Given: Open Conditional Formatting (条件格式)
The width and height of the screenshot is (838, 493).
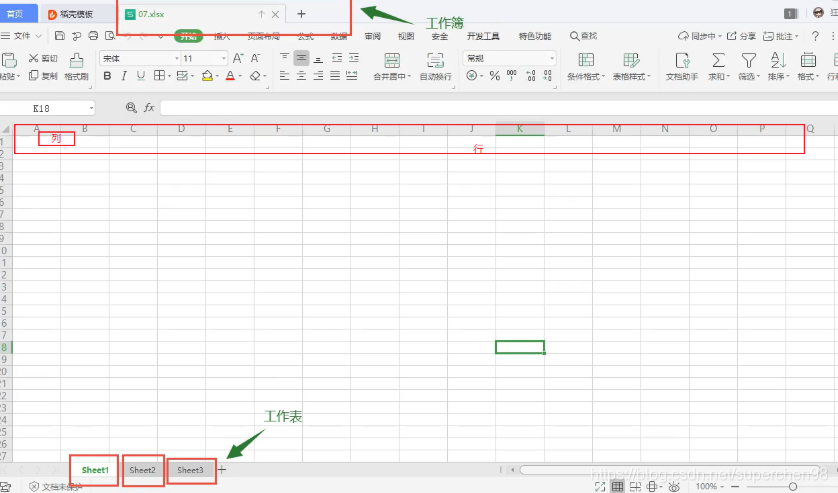Looking at the screenshot, I should pos(586,66).
